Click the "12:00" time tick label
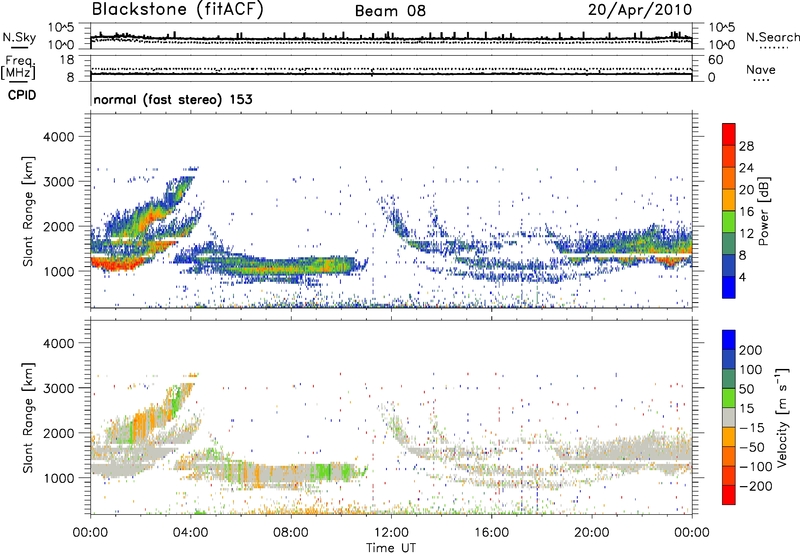The height and width of the screenshot is (554, 800). [391, 533]
